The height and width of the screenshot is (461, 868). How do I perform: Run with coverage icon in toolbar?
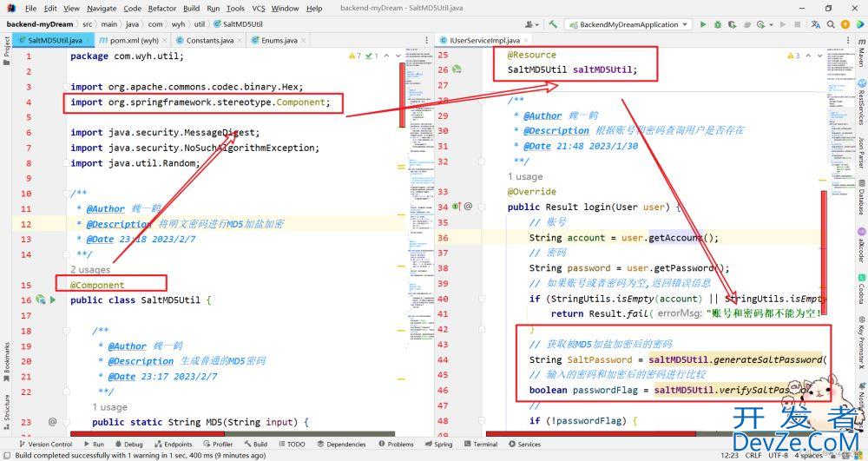click(x=732, y=24)
